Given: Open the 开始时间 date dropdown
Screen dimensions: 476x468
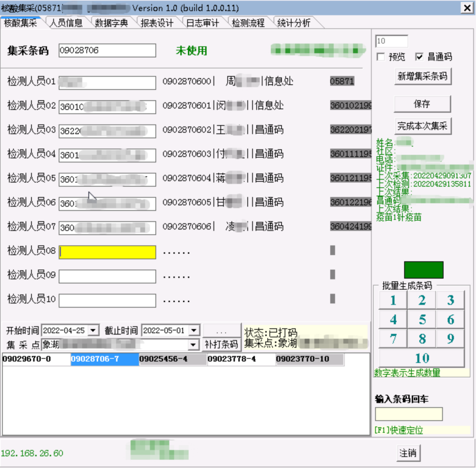Looking at the screenshot, I should [93, 330].
